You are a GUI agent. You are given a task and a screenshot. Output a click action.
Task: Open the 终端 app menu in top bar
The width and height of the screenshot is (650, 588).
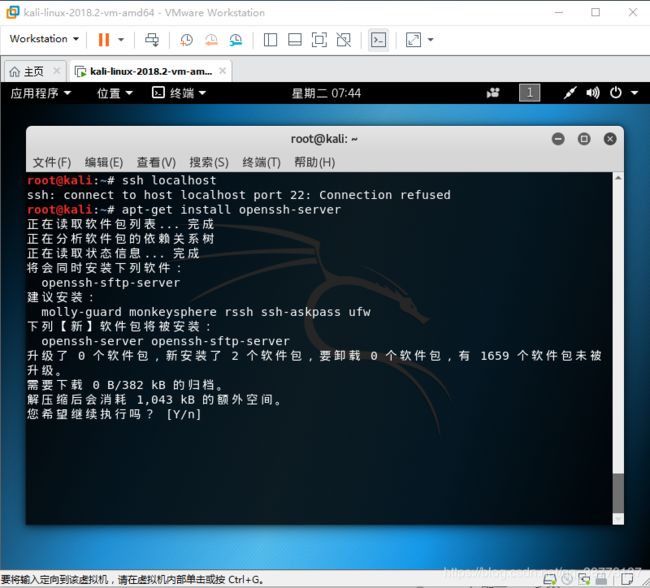coord(179,93)
